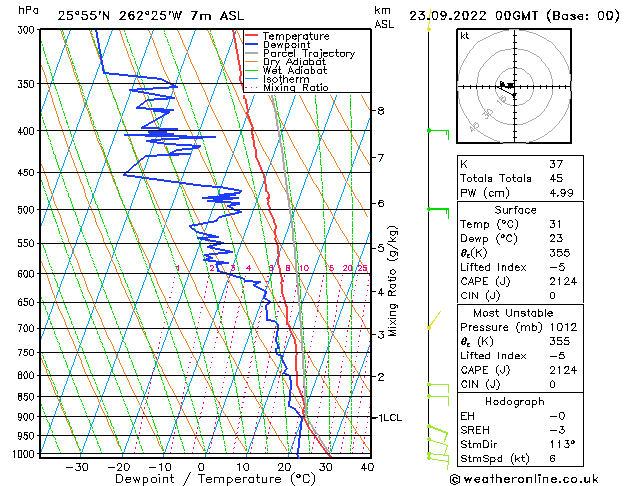Click the '1LCL' altitude marker label
The height and width of the screenshot is (486, 629).
[x=390, y=418]
